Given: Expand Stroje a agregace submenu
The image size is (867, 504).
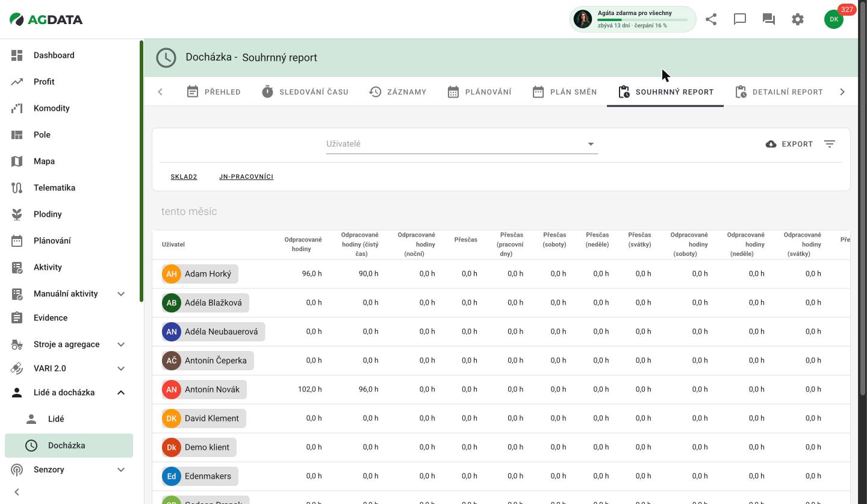Looking at the screenshot, I should pos(121,344).
